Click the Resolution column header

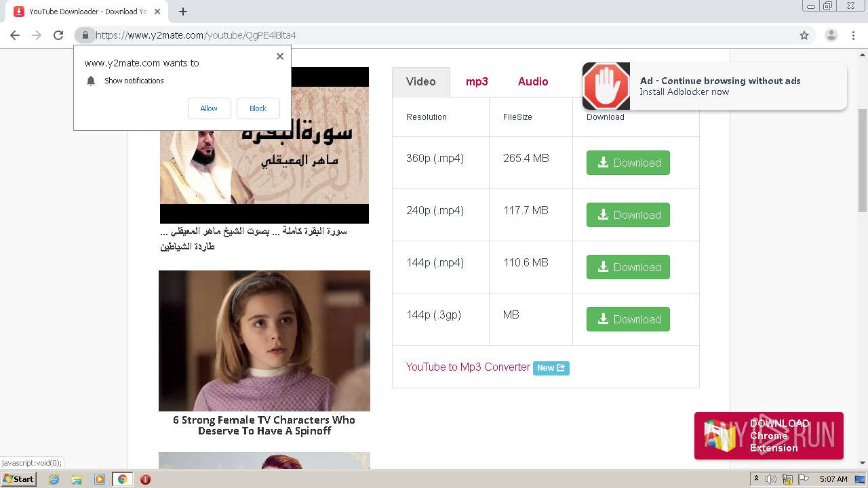pyautogui.click(x=427, y=117)
